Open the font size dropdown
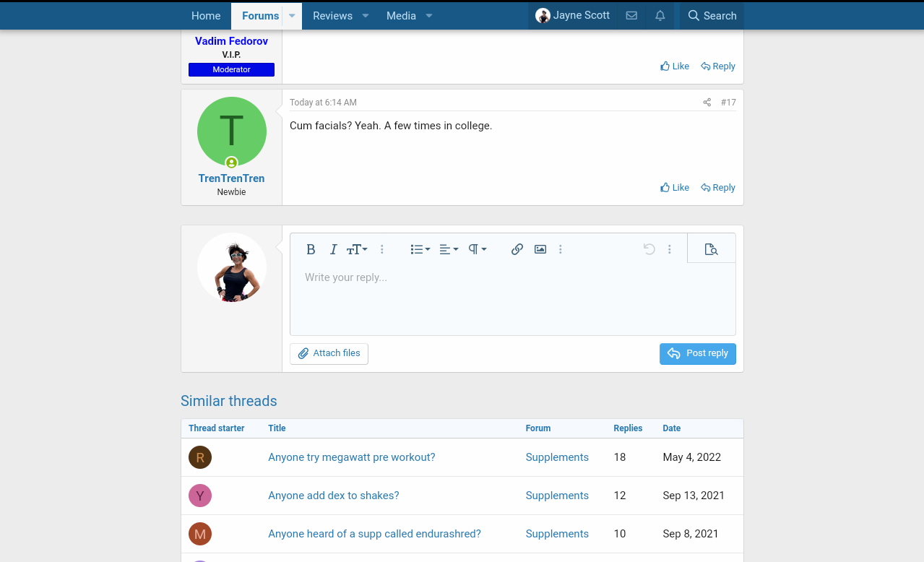This screenshot has width=924, height=562. tap(357, 249)
